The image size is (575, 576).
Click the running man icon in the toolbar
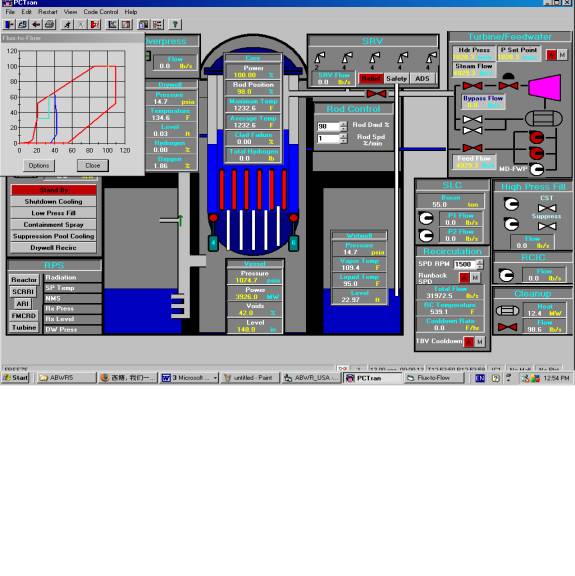67,25
